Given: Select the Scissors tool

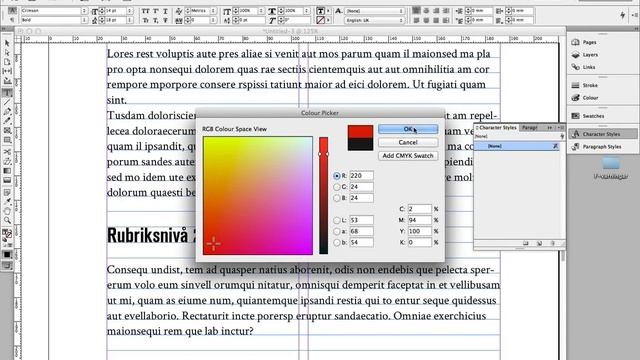Looking at the screenshot, I should pyautogui.click(x=7, y=152).
